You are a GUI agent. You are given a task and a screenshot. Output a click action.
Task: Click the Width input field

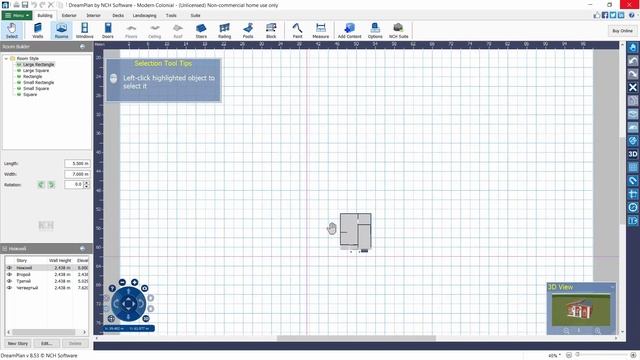[77, 174]
